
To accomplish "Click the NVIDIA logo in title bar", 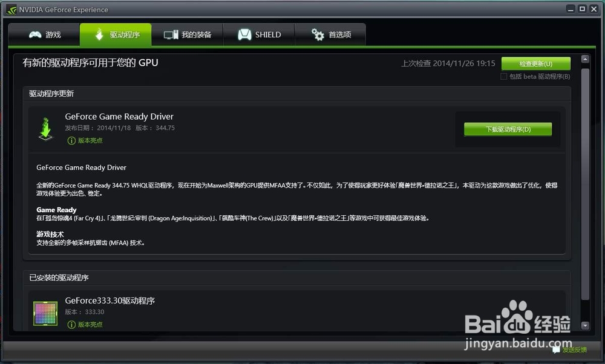I will (x=11, y=10).
